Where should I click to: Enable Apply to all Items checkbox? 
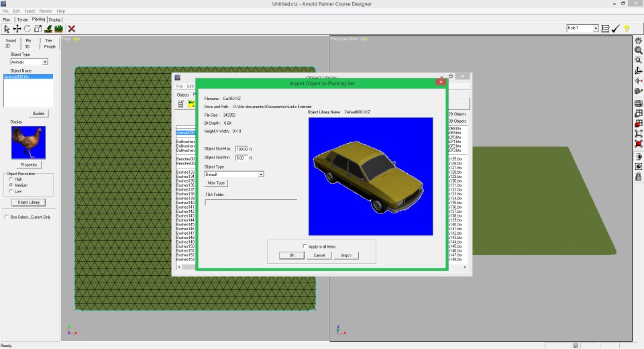[x=305, y=246]
